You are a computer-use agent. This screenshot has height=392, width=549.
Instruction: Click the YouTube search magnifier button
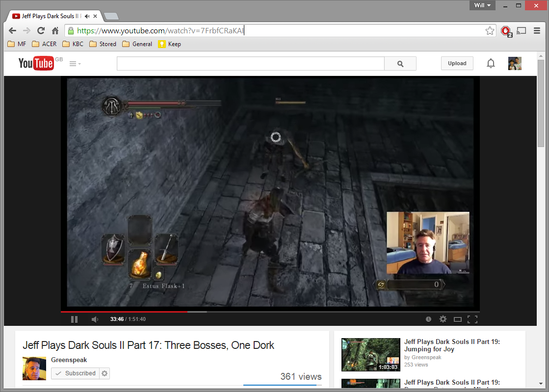coord(400,64)
